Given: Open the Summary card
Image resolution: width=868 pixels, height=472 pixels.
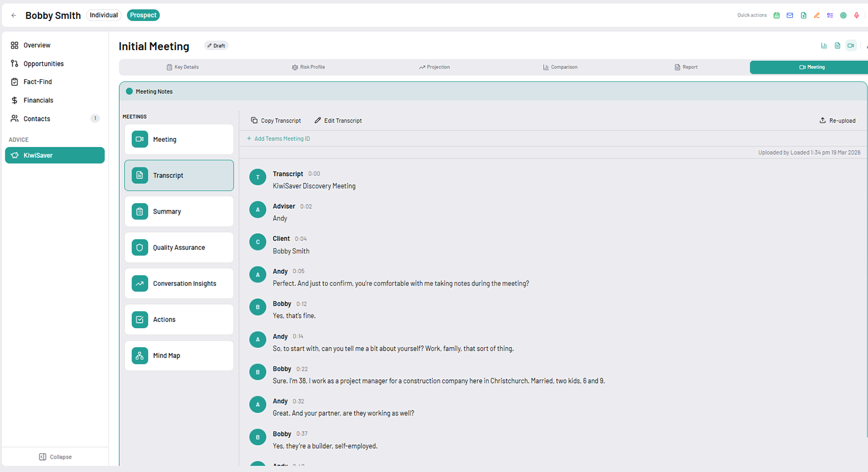Looking at the screenshot, I should 179,211.
